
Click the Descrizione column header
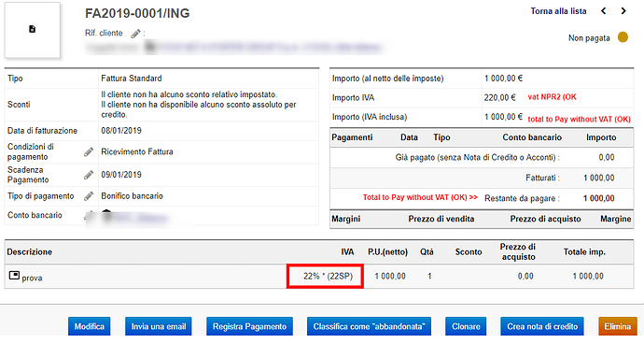(x=30, y=252)
